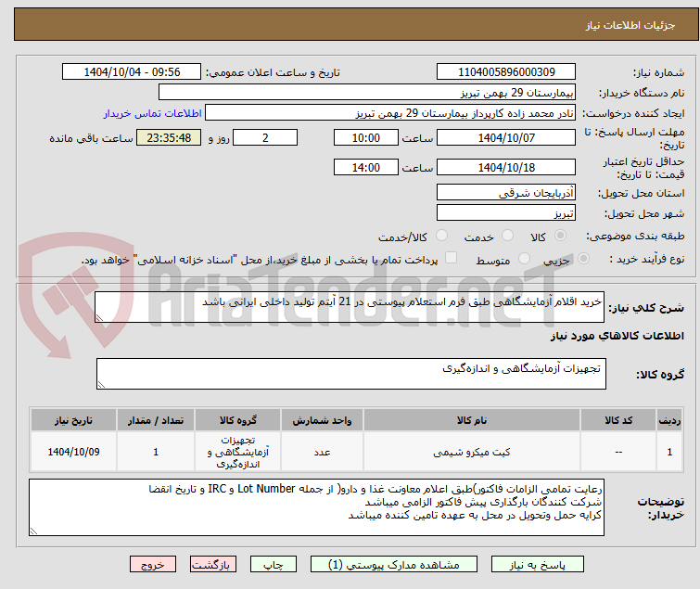Screen dimensions: 700x589
Task: Click the days remaining field showing 2
Action: pos(265,137)
